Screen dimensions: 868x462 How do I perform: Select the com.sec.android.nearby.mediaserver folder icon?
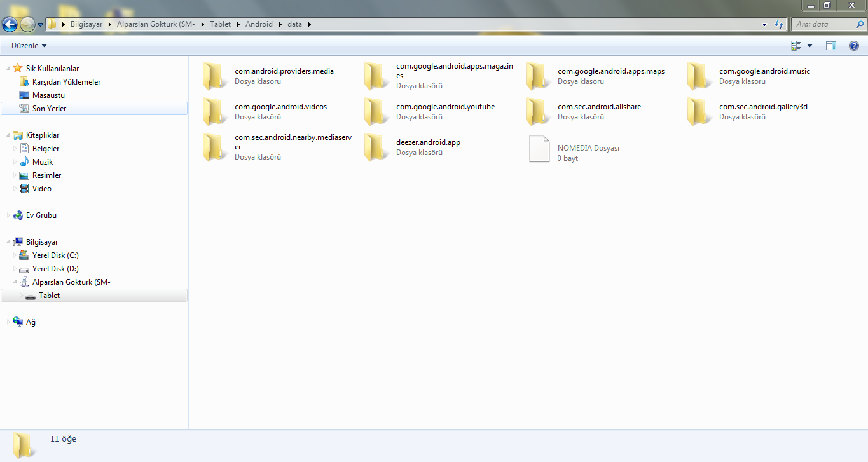[216, 147]
